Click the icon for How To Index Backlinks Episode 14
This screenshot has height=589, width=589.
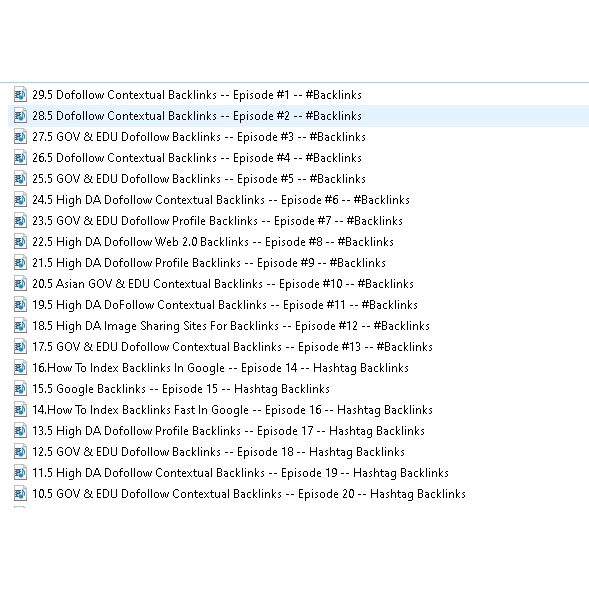[20, 368]
